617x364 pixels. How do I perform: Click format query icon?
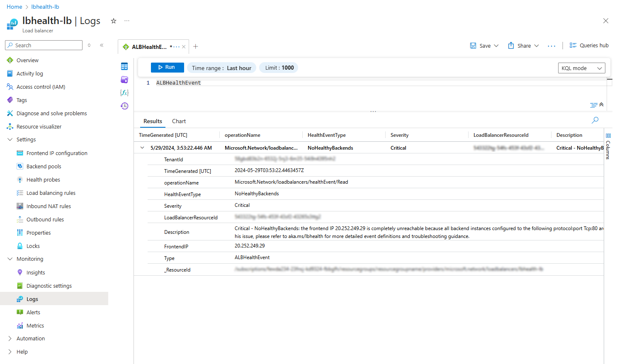click(x=594, y=105)
